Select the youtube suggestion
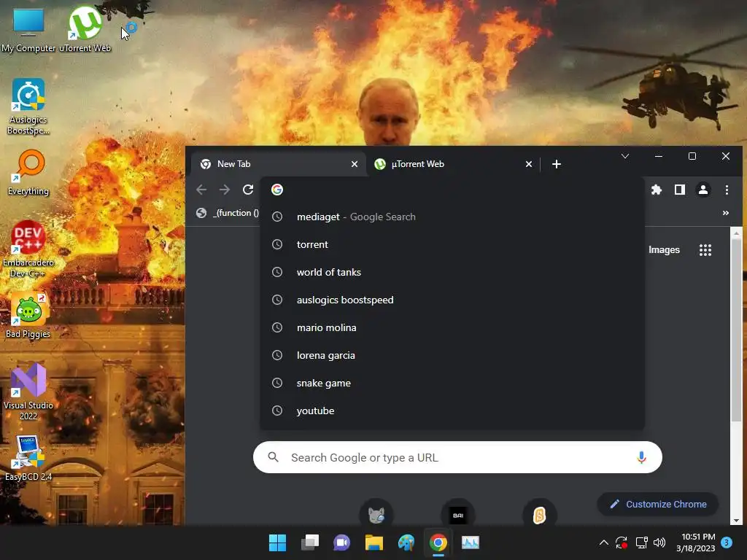The image size is (747, 560). [452, 411]
